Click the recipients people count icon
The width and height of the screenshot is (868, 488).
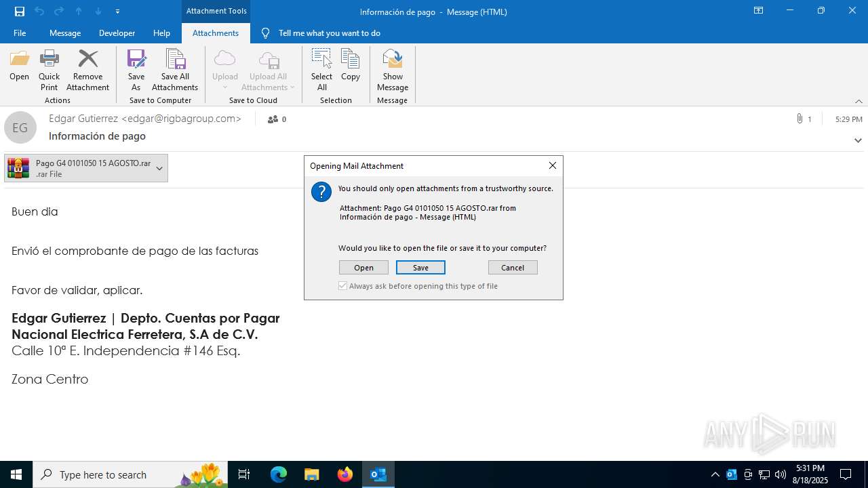(x=273, y=119)
